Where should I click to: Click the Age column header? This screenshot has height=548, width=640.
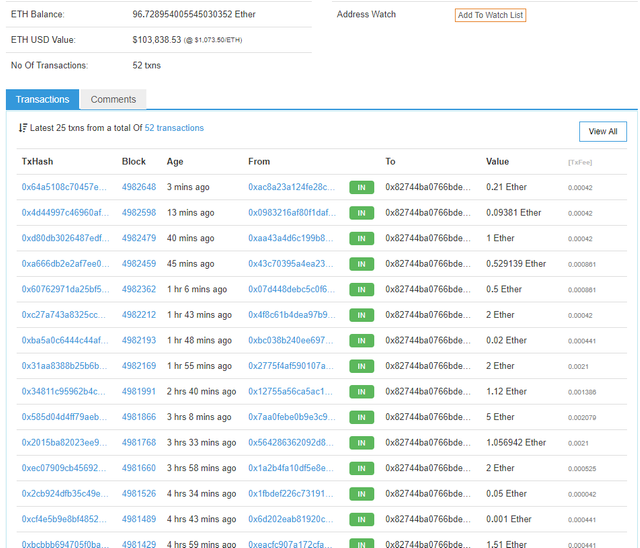click(175, 162)
